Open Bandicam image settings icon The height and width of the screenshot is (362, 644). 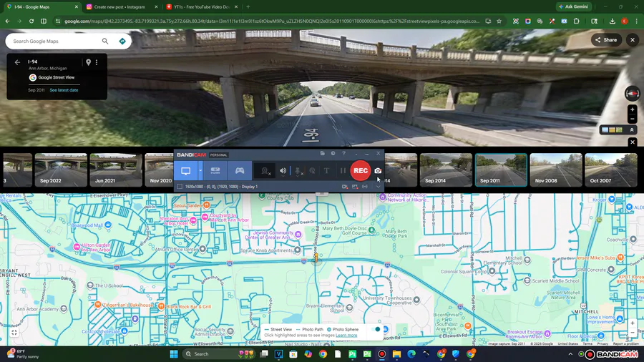tap(355, 187)
